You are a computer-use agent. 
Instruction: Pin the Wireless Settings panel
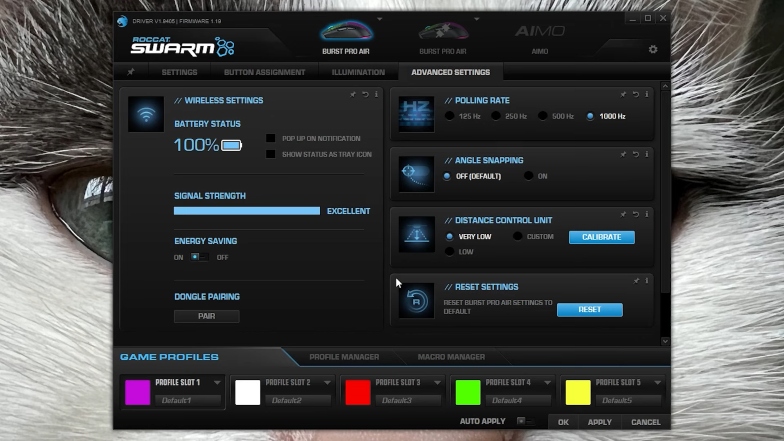pos(353,94)
